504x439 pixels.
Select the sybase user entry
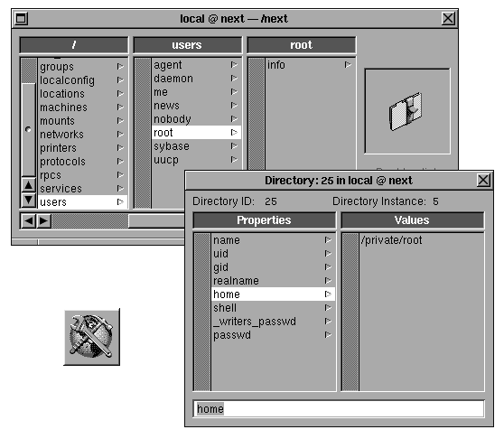pos(196,146)
